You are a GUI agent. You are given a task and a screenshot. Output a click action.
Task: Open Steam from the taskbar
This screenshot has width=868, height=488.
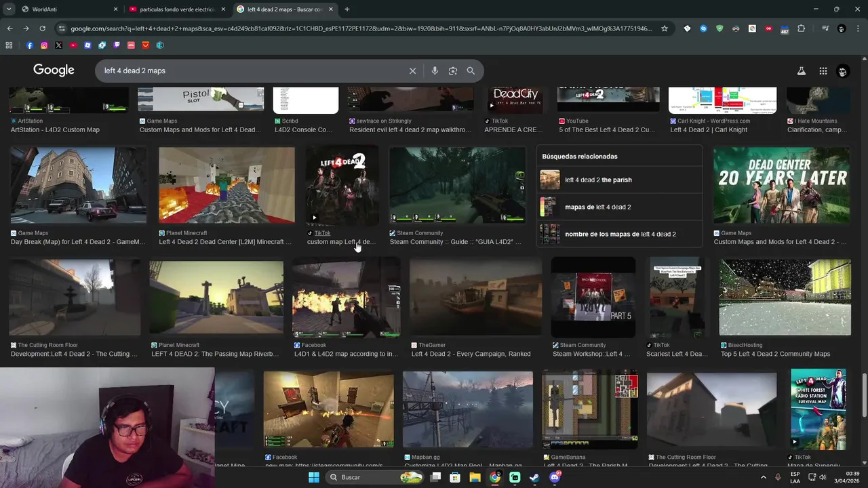point(534,477)
